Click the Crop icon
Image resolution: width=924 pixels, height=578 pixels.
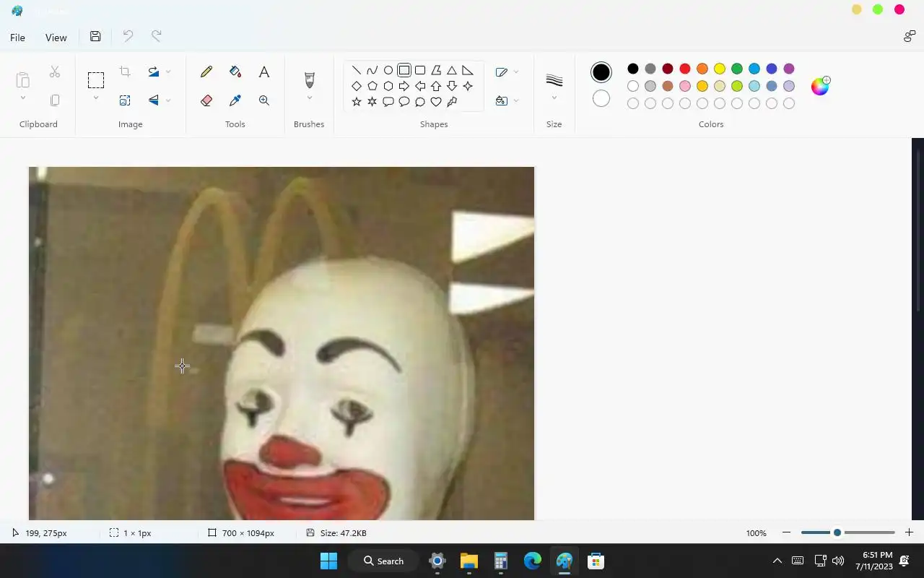pos(125,72)
